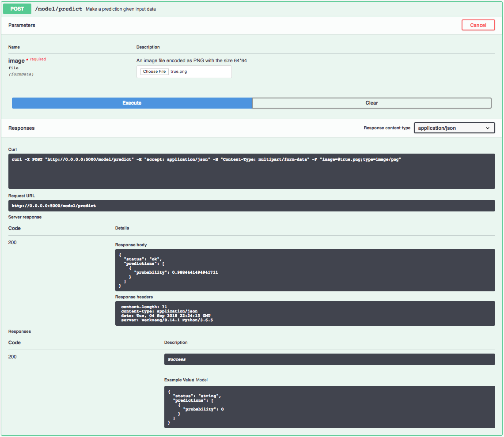Clear the request results

pos(371,103)
